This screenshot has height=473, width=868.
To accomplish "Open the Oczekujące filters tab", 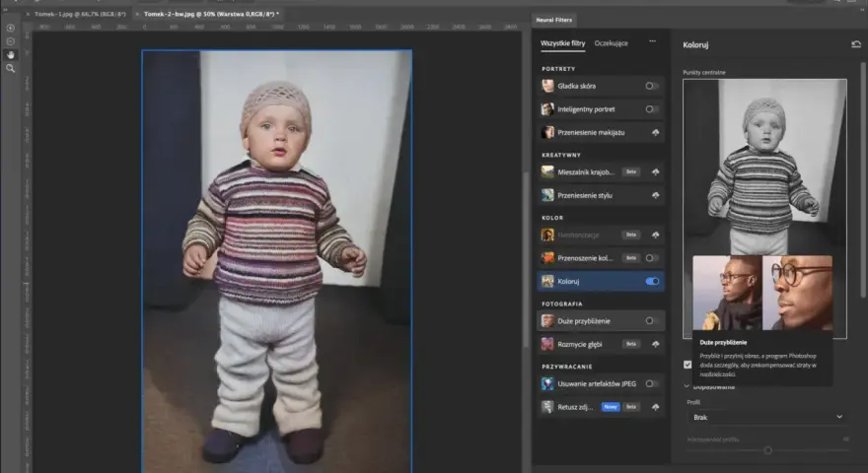I will (x=612, y=43).
